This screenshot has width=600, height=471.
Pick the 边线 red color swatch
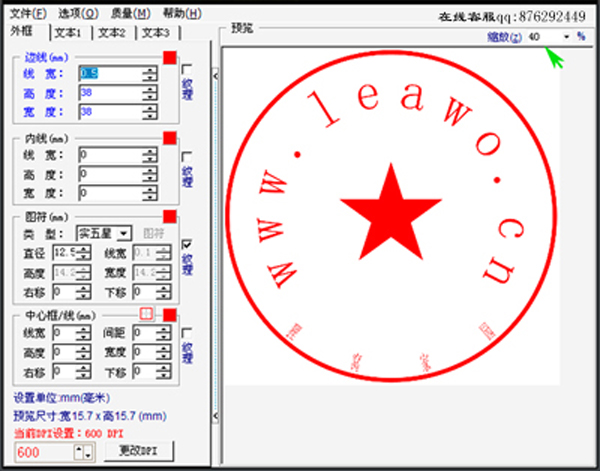point(170,58)
